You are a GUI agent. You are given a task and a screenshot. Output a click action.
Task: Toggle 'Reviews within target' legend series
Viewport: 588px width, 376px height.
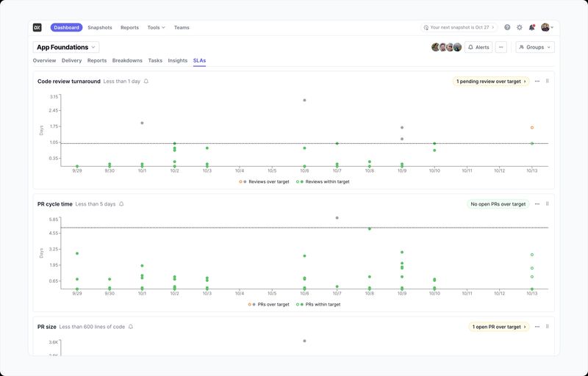coord(325,181)
